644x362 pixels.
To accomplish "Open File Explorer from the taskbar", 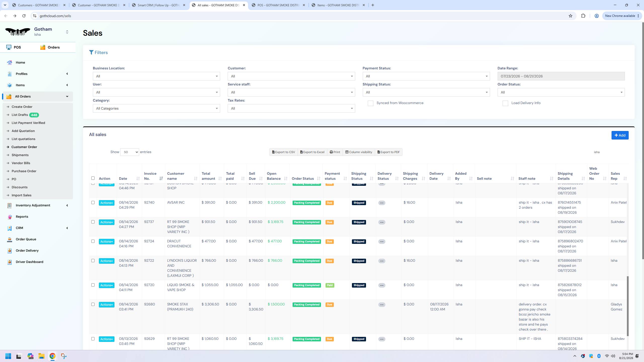I will tap(41, 356).
